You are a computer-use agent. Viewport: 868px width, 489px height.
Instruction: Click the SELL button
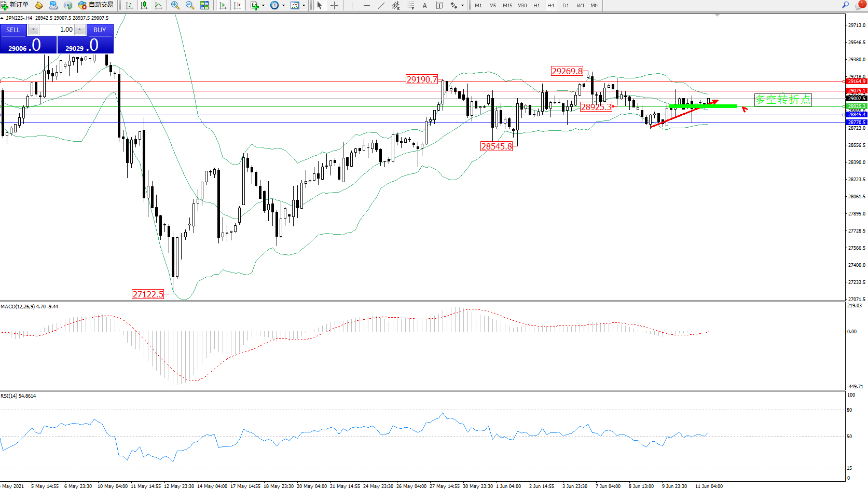point(13,30)
